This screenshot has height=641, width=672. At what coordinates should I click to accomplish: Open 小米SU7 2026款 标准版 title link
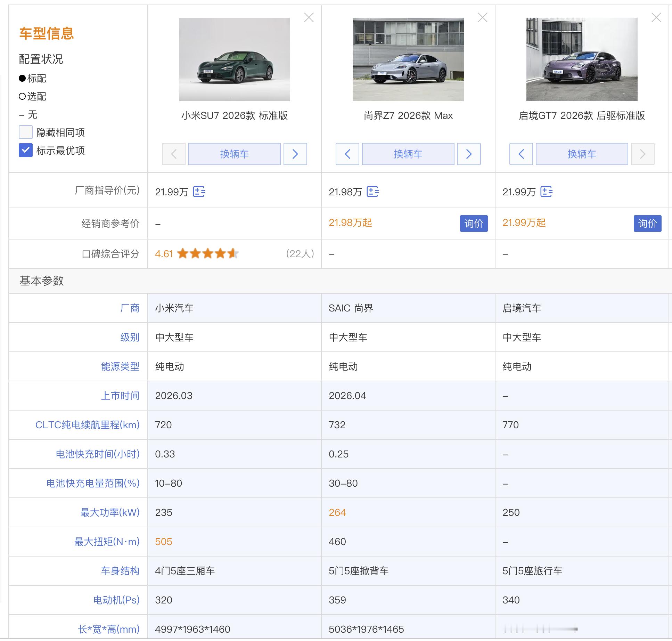[235, 115]
